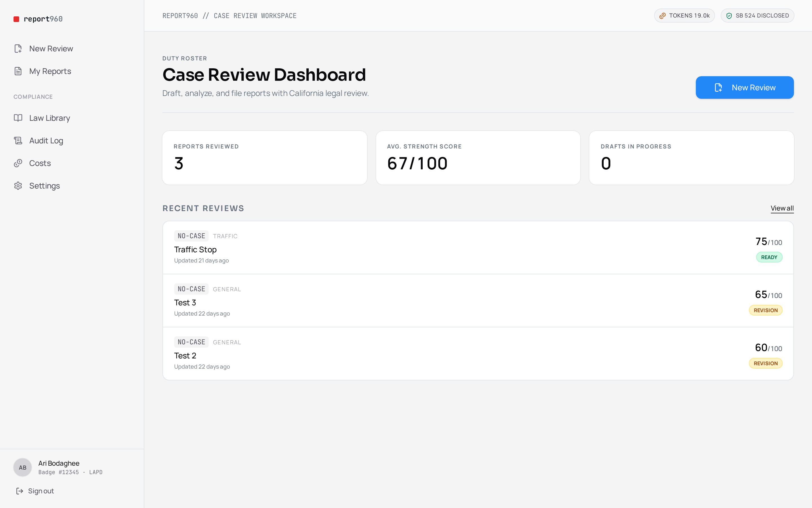
Task: Click the TRAFFIC category label
Action: (x=225, y=236)
